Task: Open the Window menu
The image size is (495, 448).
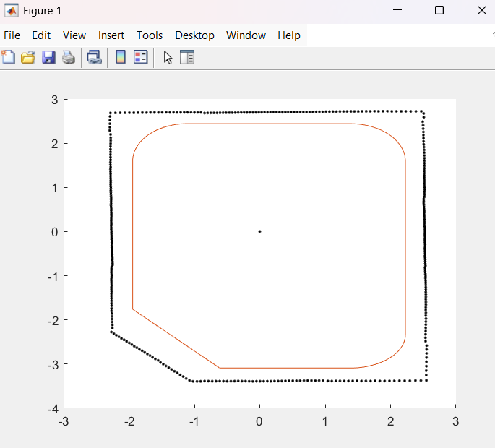Action: (x=246, y=35)
